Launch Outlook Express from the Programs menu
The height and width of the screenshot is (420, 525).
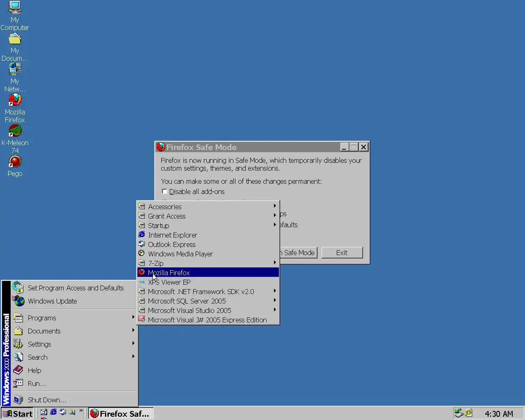208,244
